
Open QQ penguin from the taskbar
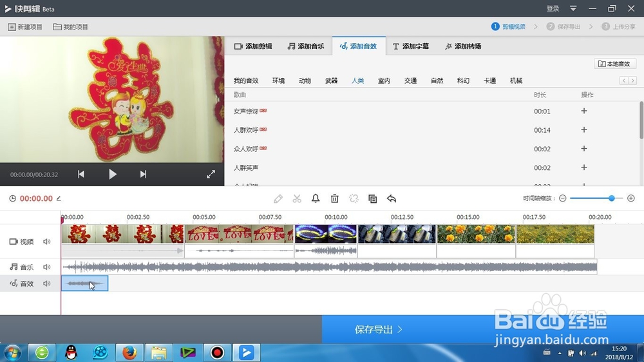71,352
